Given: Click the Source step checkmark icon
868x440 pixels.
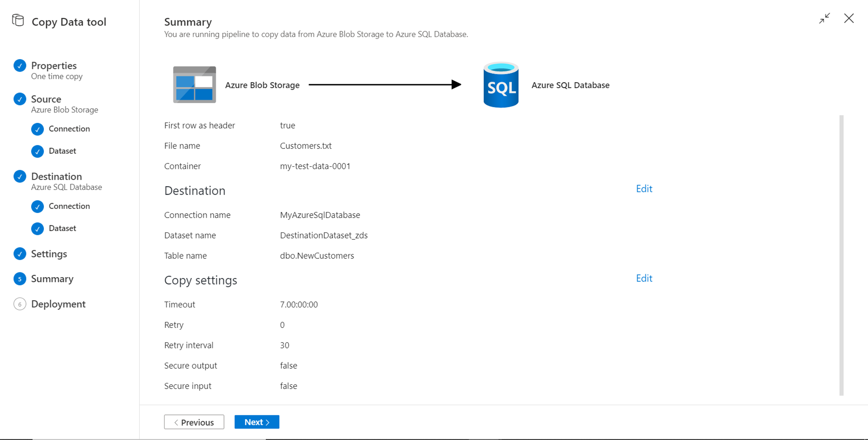Looking at the screenshot, I should coord(20,99).
